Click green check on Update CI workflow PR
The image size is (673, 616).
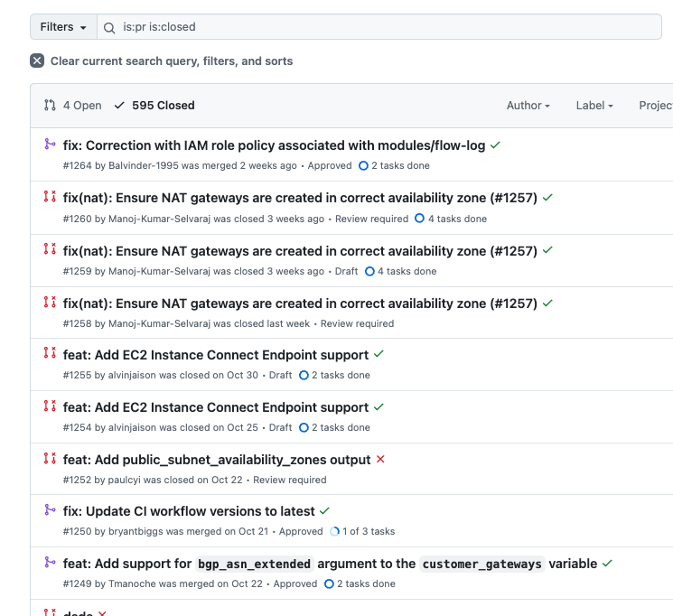(324, 511)
